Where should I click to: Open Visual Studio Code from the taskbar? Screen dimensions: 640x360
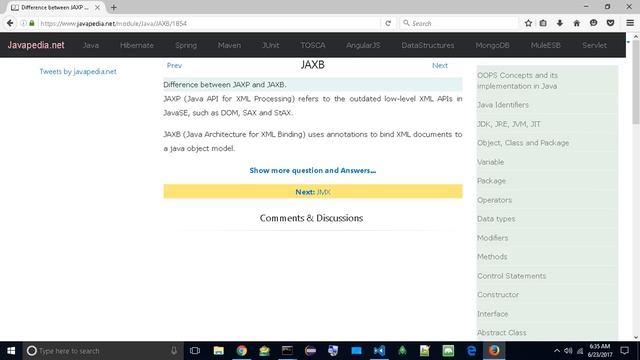click(379, 351)
